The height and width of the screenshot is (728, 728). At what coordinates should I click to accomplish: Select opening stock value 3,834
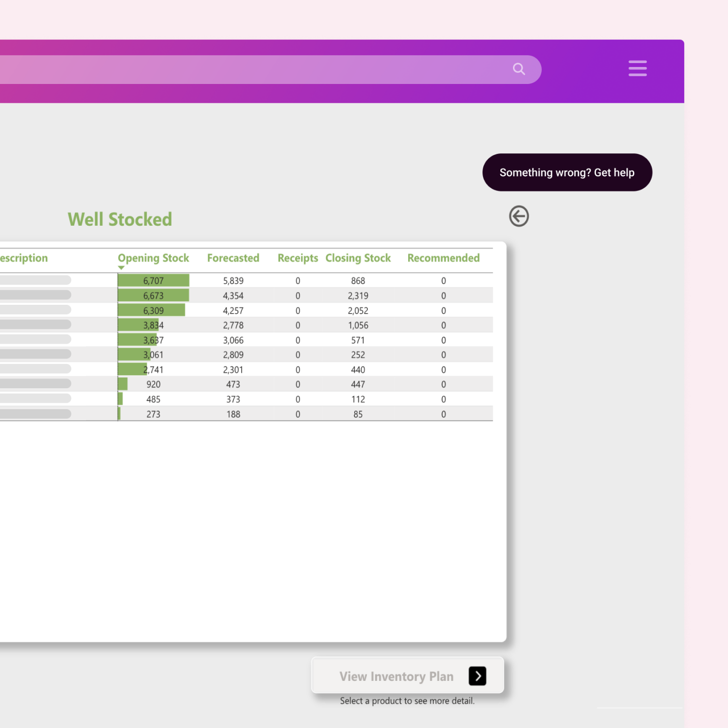[x=153, y=325]
